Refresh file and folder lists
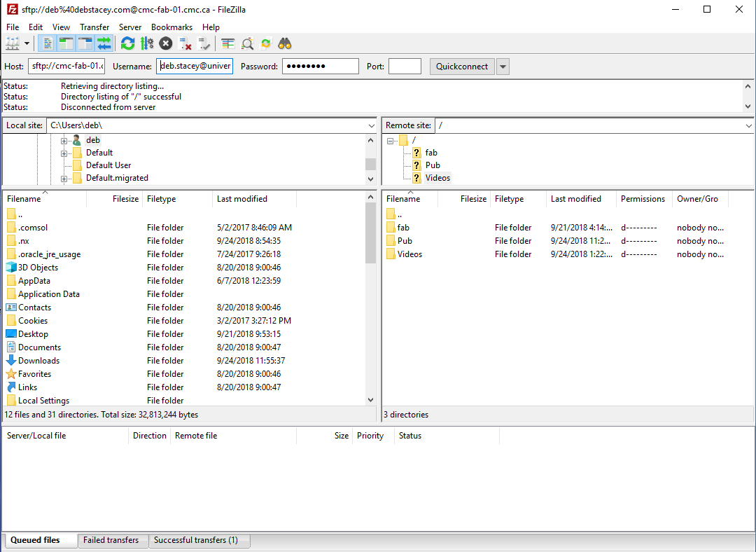 coord(128,44)
